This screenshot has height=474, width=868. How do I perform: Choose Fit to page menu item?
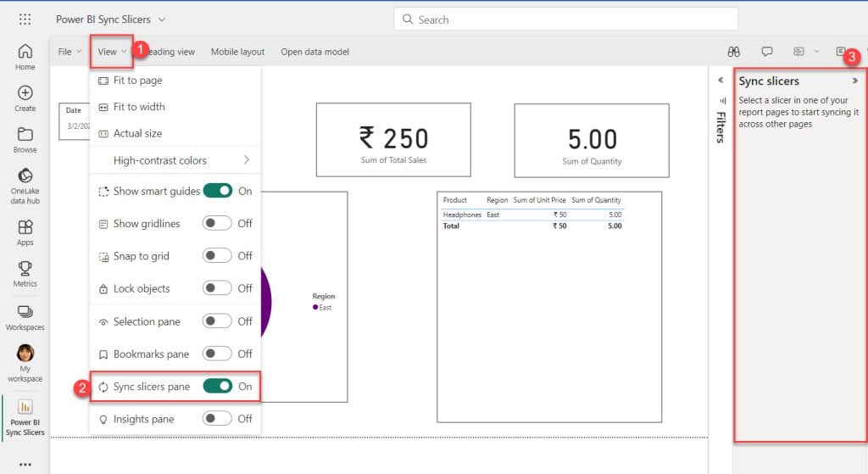point(175,81)
